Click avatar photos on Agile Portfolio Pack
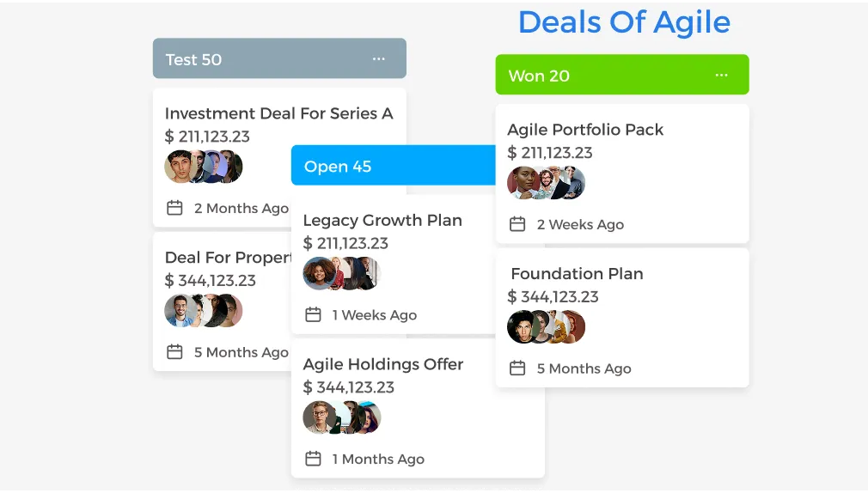 (546, 183)
